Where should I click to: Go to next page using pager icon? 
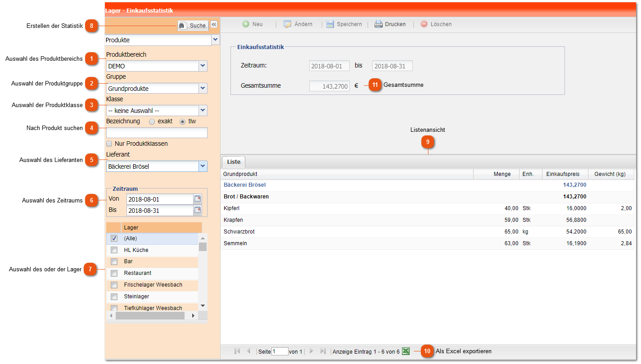311,351
